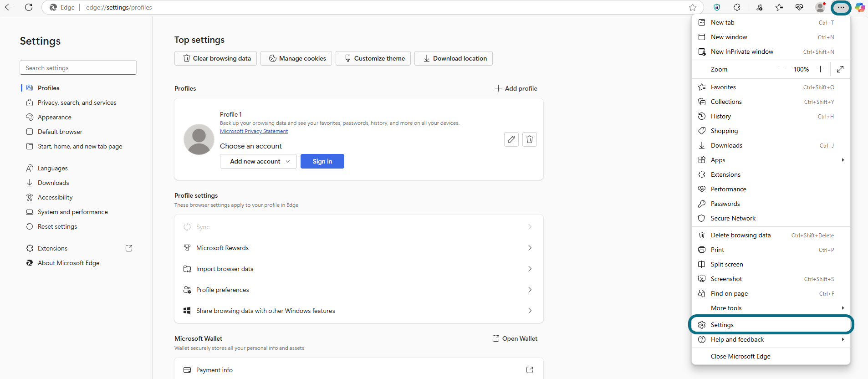Expand Import browser data row
868x379 pixels.
tap(359, 269)
